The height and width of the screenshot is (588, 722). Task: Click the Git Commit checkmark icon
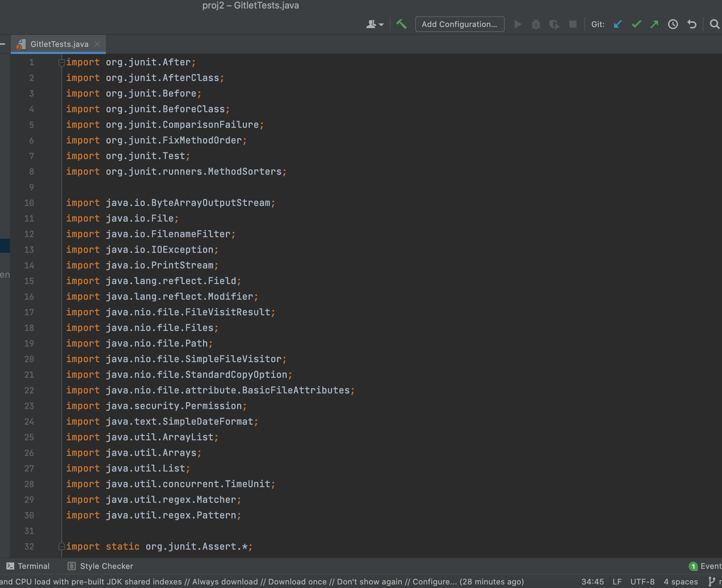click(x=636, y=24)
